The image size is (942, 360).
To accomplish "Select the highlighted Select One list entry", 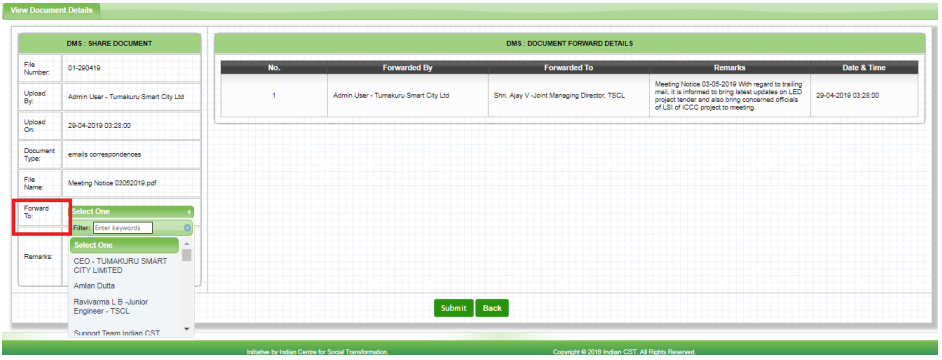I will 124,245.
